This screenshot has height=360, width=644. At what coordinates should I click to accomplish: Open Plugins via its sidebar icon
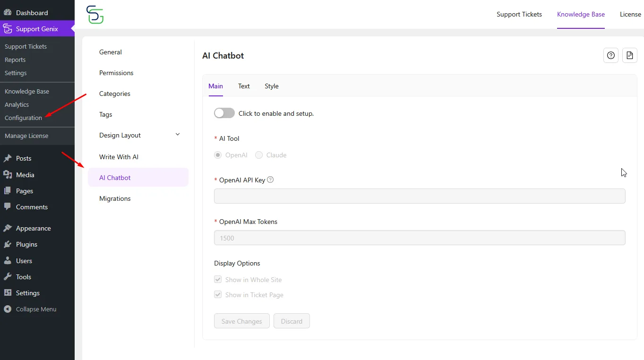tap(8, 244)
